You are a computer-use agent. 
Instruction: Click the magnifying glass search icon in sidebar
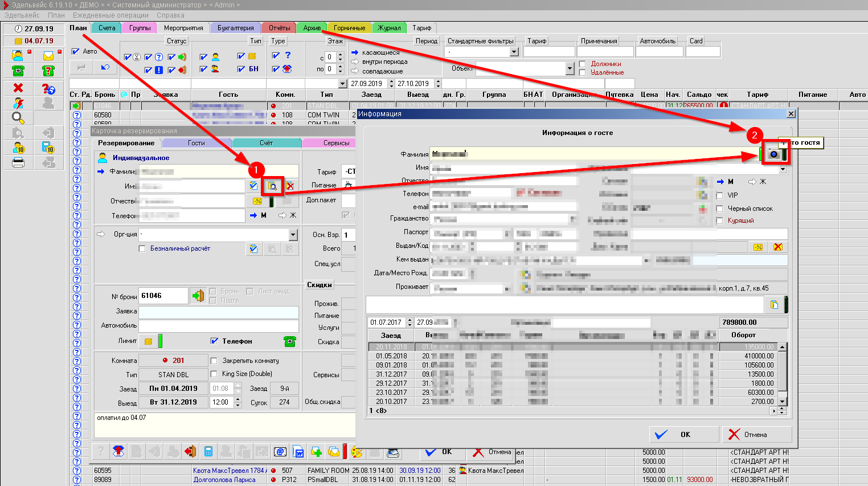tap(18, 118)
